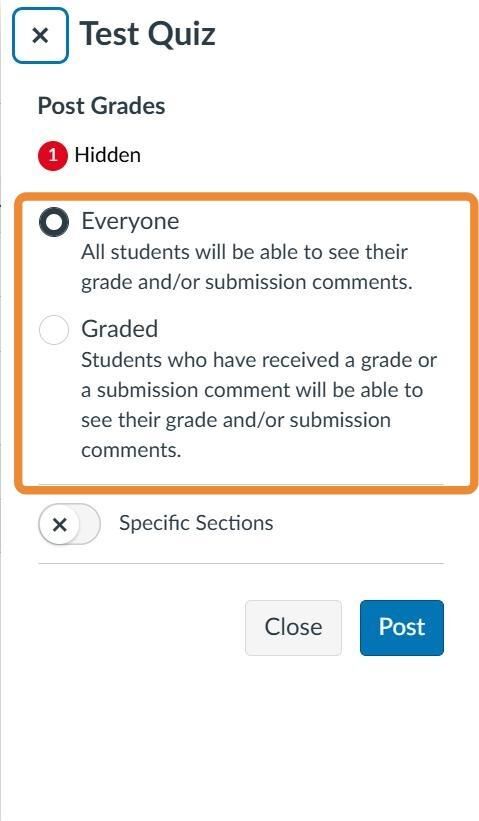The width and height of the screenshot is (479, 821).
Task: Click the gray Close button
Action: coord(293,627)
